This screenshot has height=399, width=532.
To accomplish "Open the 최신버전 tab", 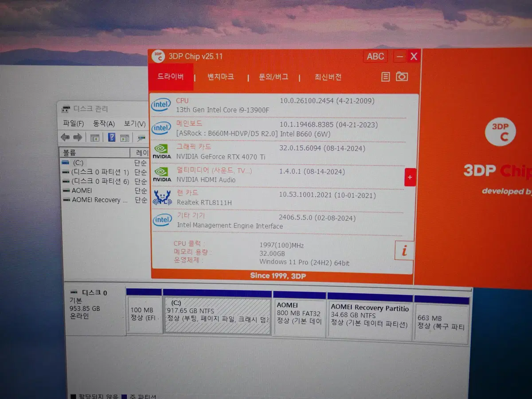I will (328, 77).
